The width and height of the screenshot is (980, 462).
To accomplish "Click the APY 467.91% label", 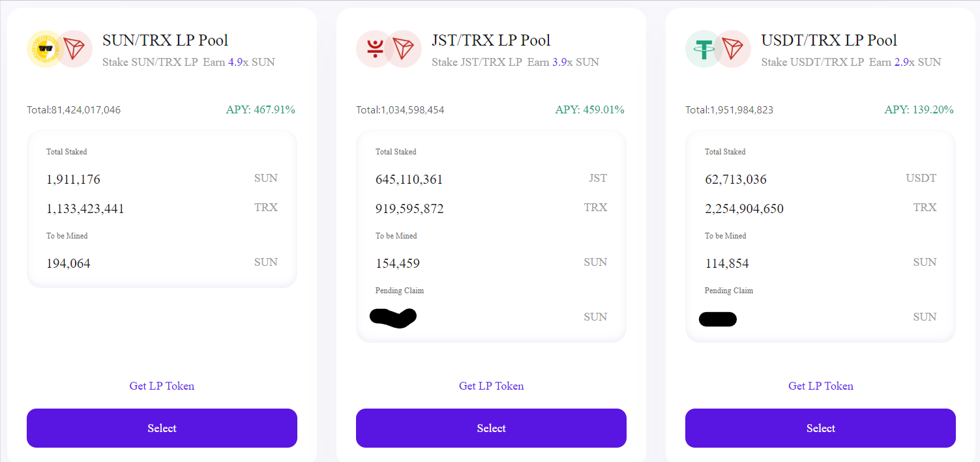I will point(261,109).
